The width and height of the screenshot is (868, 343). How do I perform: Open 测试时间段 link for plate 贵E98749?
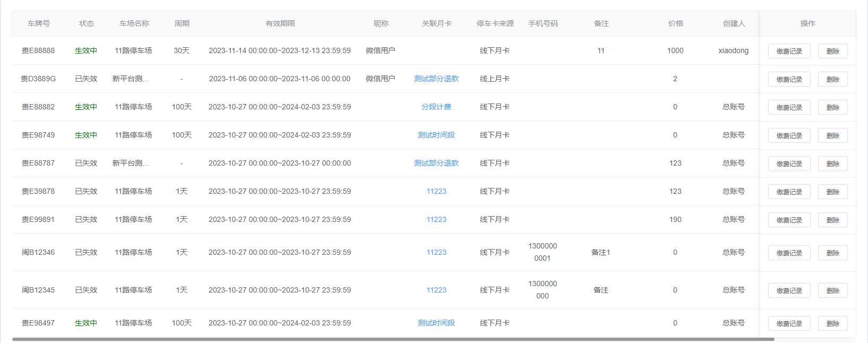click(436, 135)
